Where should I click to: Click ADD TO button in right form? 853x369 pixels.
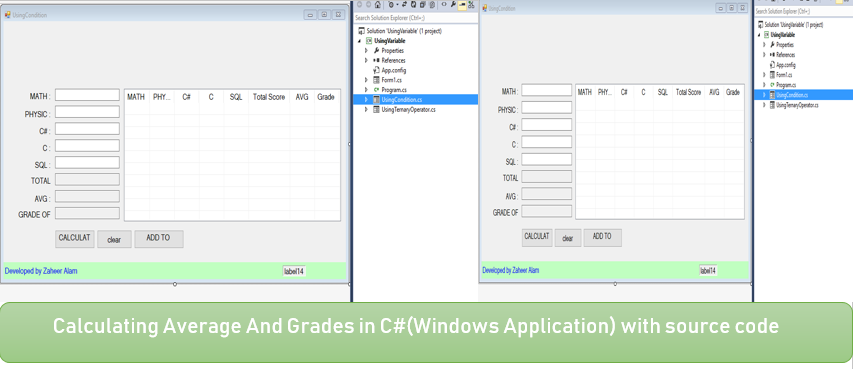(603, 237)
